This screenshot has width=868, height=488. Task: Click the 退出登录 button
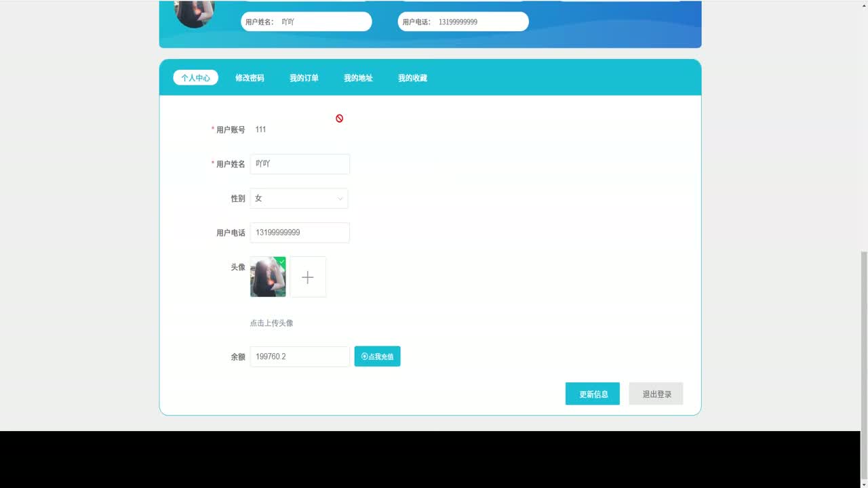point(656,394)
